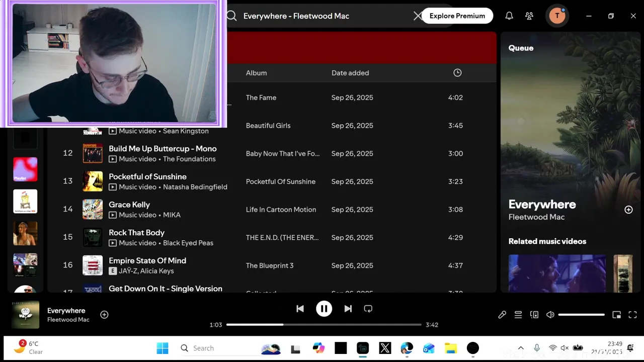Skip to the previous track

pos(300,309)
